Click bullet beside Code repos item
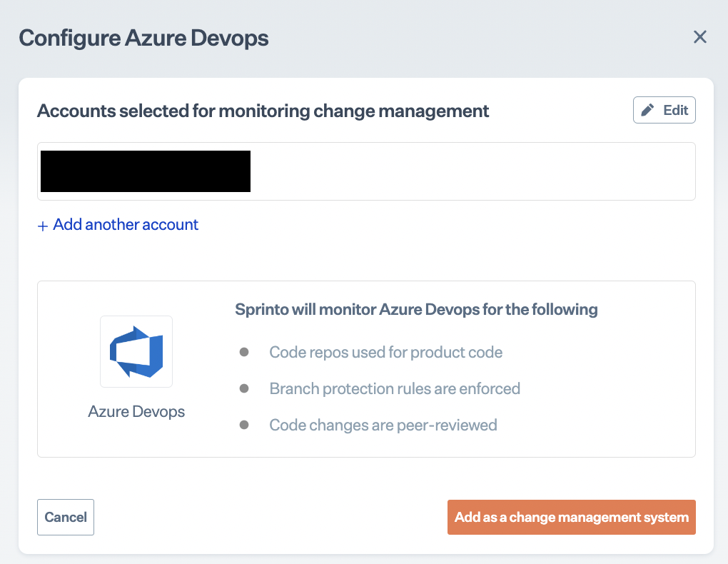The height and width of the screenshot is (564, 728). [244, 352]
